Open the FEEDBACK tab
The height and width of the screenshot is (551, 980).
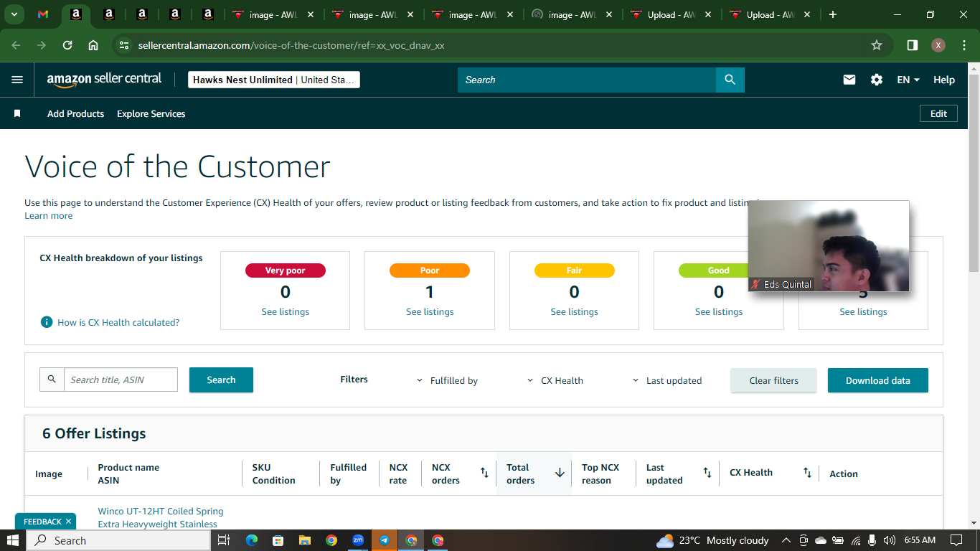[42, 522]
